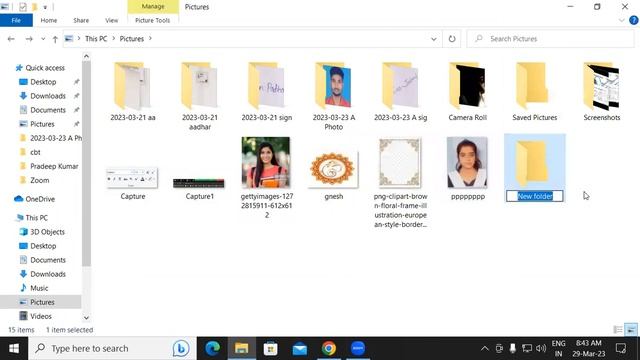The width and height of the screenshot is (640, 360).
Task: Select the 2023-03-21 sign folder
Action: (267, 92)
